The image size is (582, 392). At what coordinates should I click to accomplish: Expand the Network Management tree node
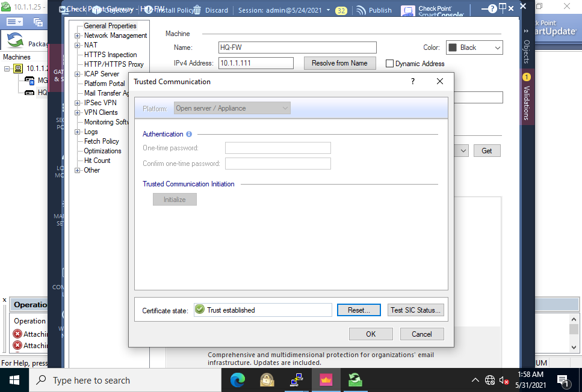click(x=77, y=35)
